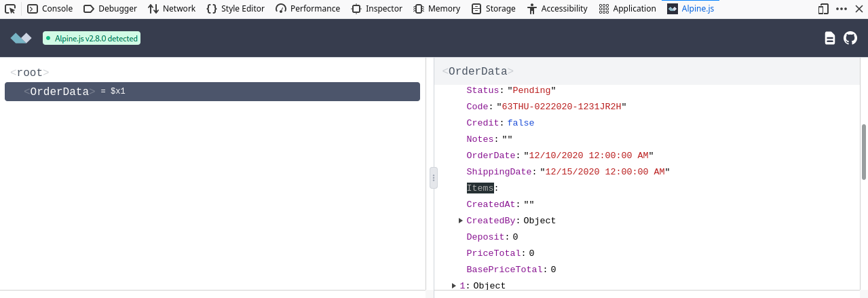This screenshot has width=868, height=298.
Task: Click the BasePriceTotal value 0
Action: pyautogui.click(x=553, y=269)
